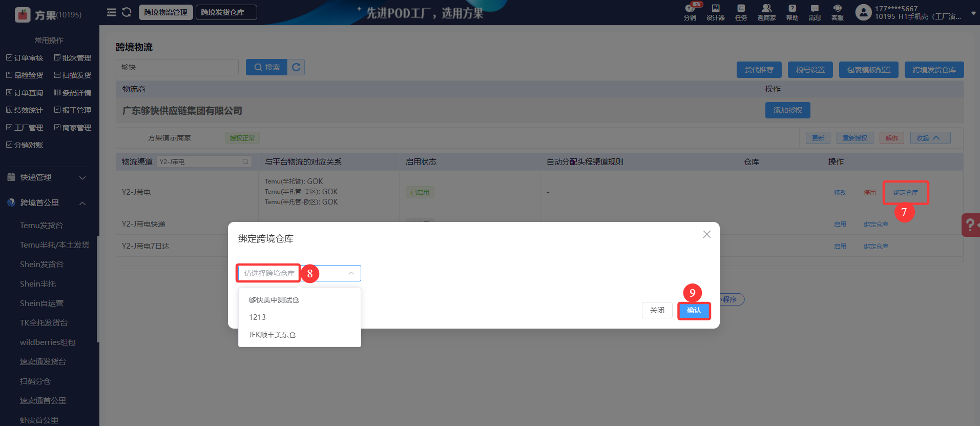Click the 添加授权 button

pos(788,110)
